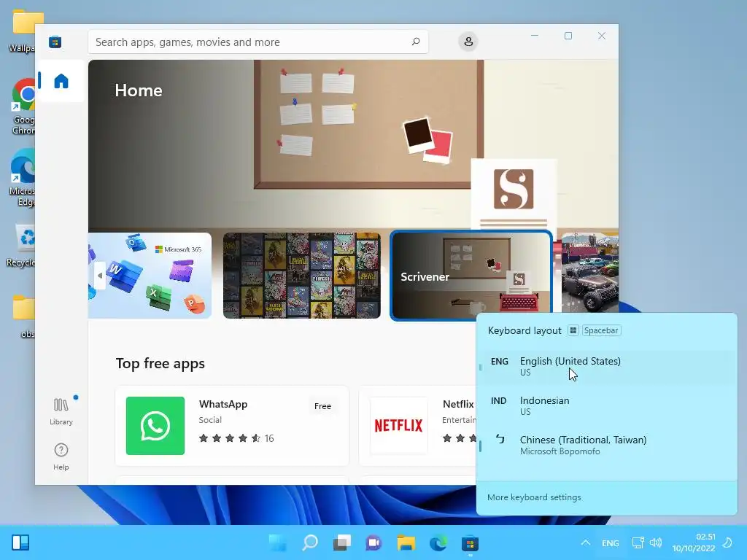The height and width of the screenshot is (560, 747).
Task: Open Google Chrome desktop shortcut
Action: click(23, 106)
